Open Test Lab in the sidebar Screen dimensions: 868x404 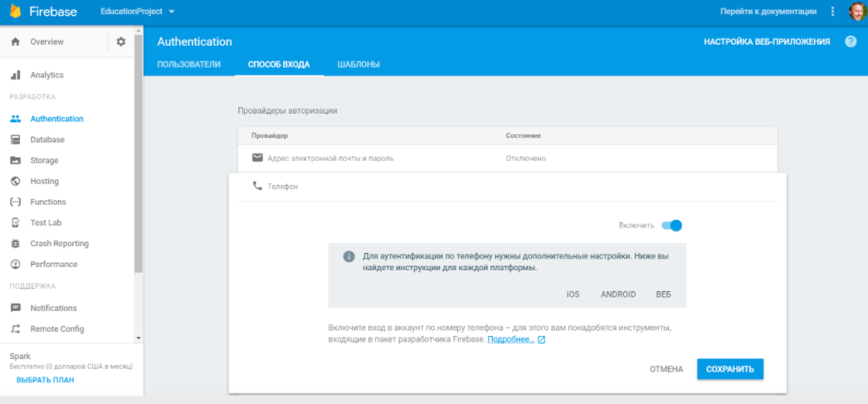click(x=46, y=222)
